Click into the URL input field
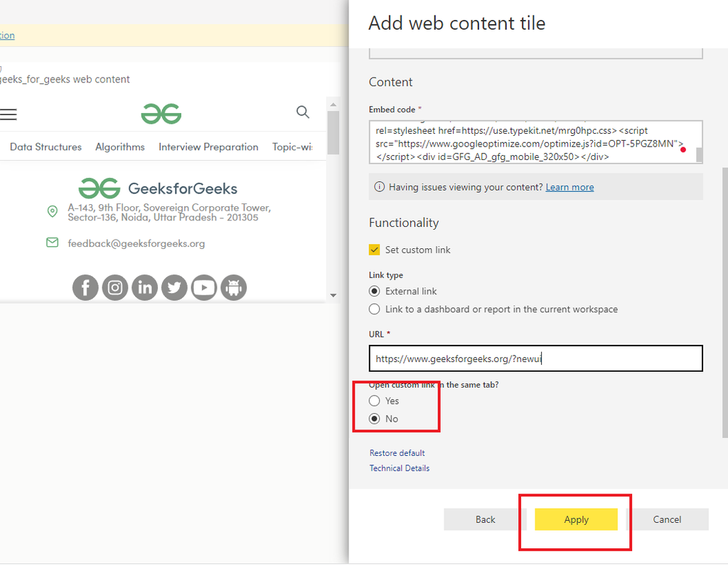This screenshot has height=569, width=728. coord(536,358)
